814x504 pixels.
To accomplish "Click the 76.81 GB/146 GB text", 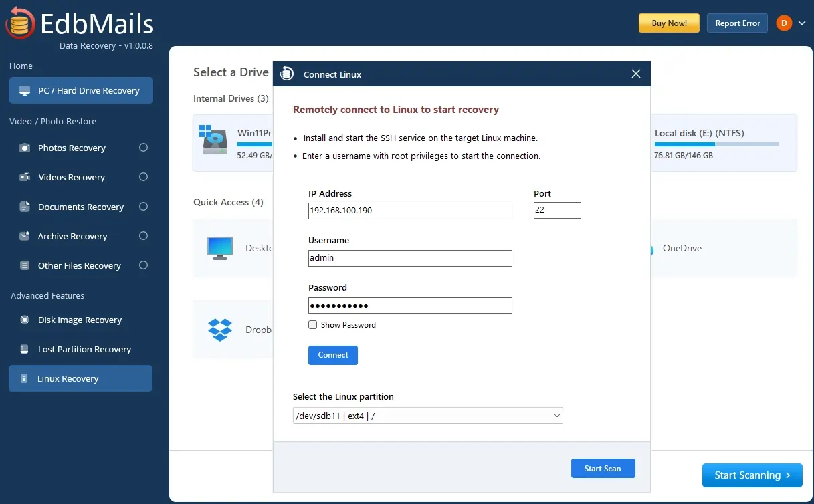I will 684,155.
